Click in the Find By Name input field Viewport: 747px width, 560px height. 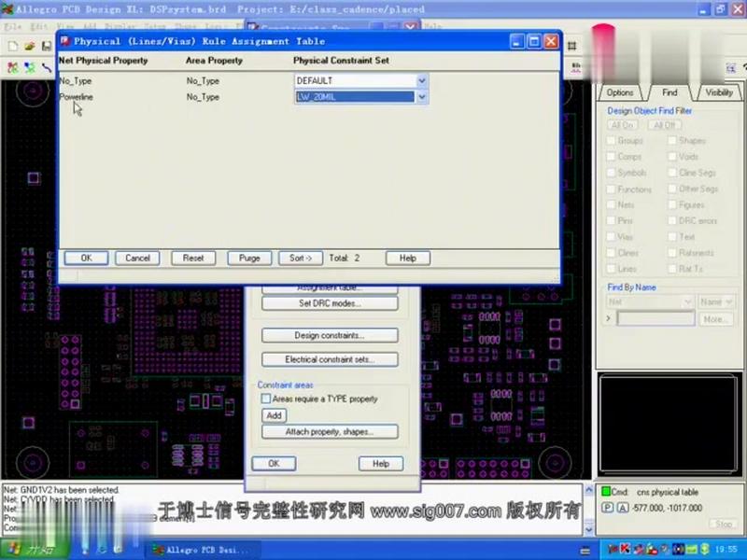[654, 317]
